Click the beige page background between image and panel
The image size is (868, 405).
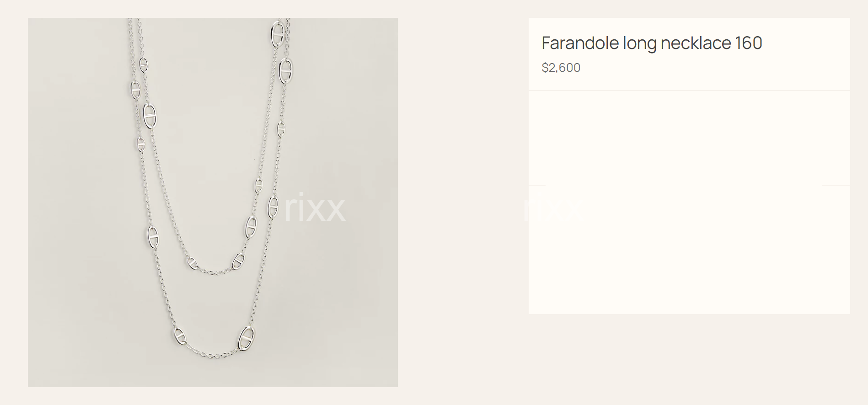[463, 202]
